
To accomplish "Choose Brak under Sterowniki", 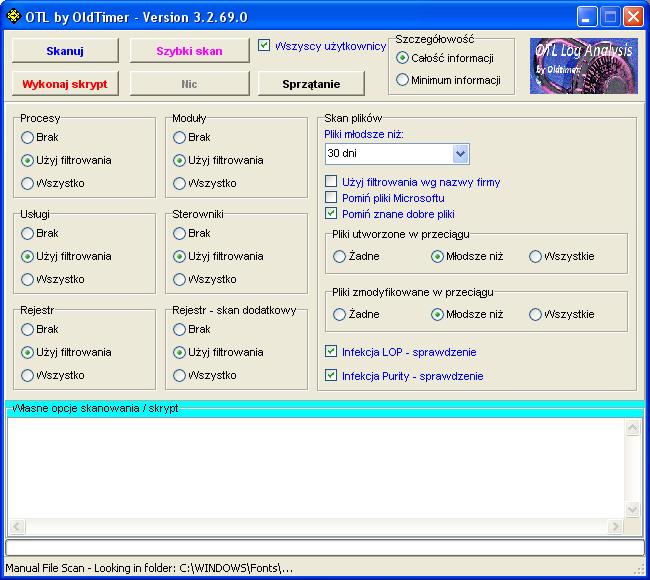I will [179, 233].
